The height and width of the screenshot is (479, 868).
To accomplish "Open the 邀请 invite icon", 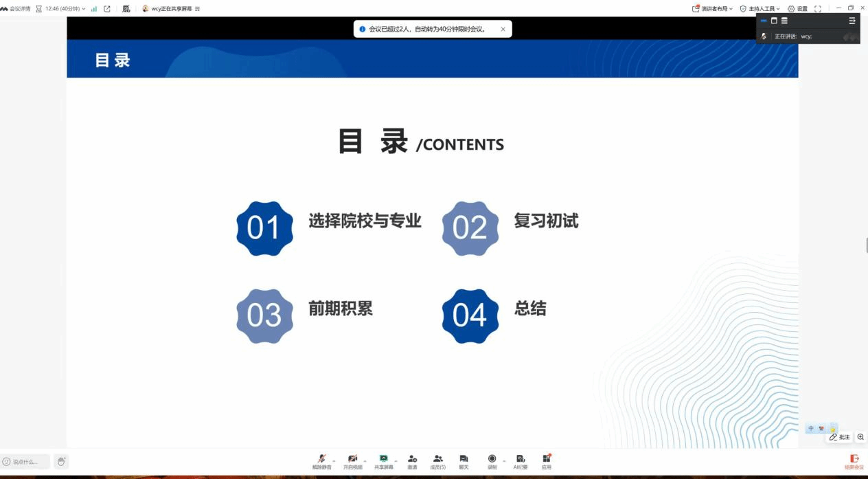I will [x=412, y=460].
